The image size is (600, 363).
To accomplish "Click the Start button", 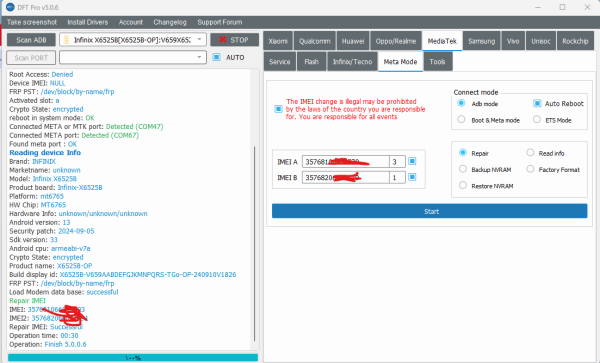I will [429, 211].
